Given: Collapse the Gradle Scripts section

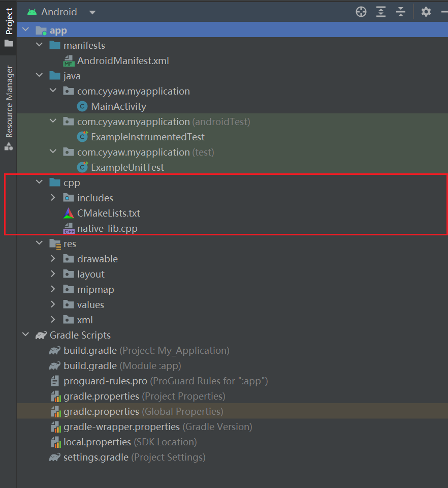Looking at the screenshot, I should tap(25, 335).
